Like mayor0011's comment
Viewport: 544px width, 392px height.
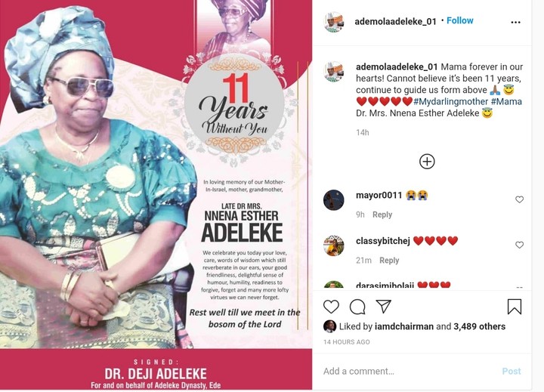click(519, 199)
